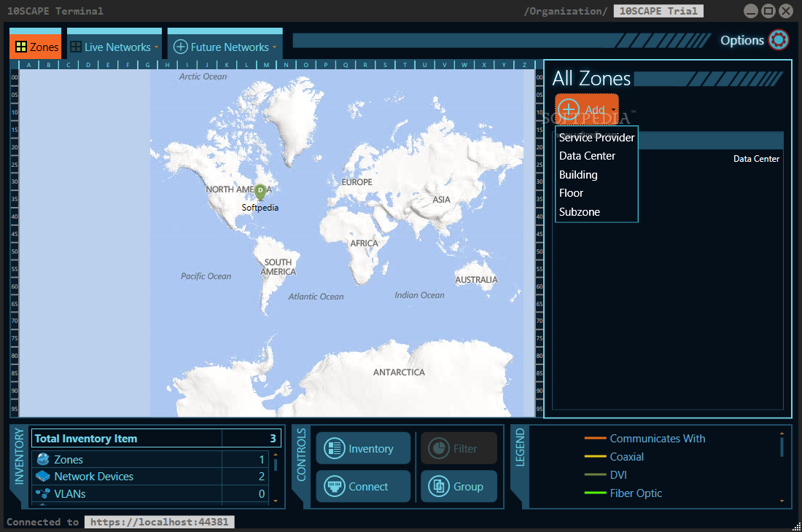
Task: Click the https://localhost:44381 connection address
Action: pyautogui.click(x=160, y=522)
